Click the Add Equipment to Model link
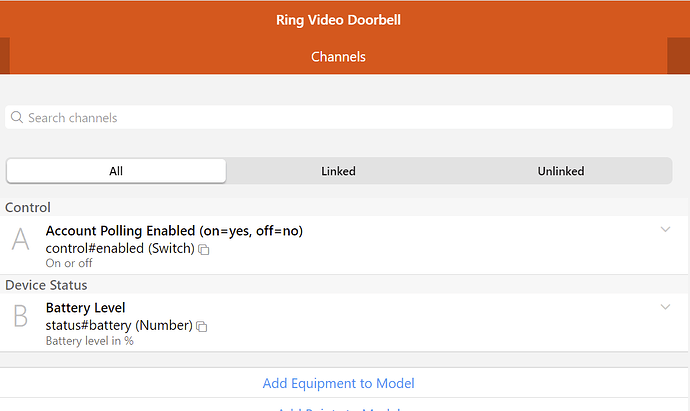The height and width of the screenshot is (411, 690). click(x=338, y=383)
